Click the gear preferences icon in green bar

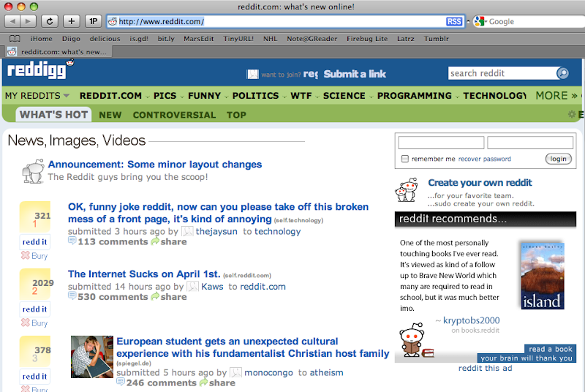pos(572,115)
